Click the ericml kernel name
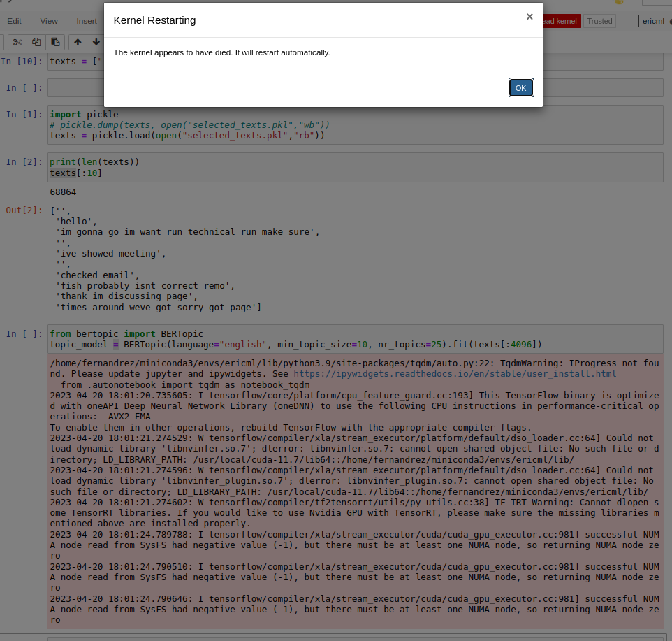Screen dimensions: 672x641 [652, 21]
